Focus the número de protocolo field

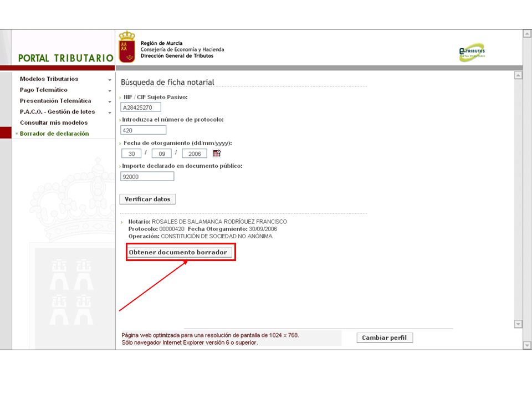143,130
